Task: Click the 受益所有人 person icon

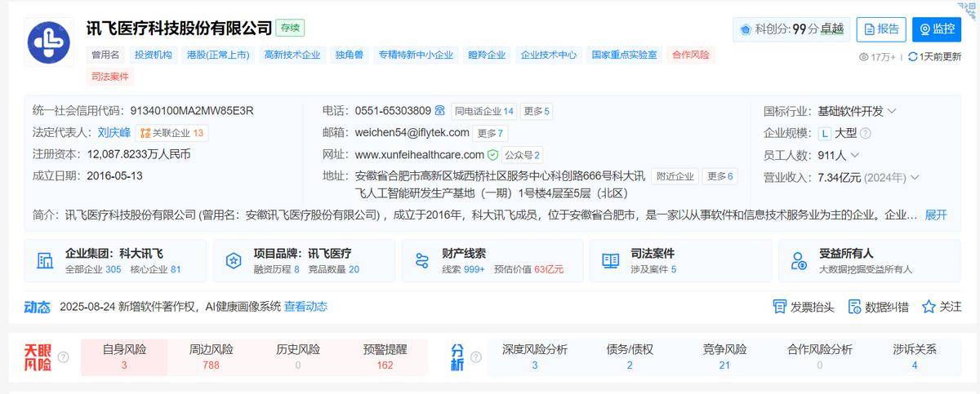Action: click(800, 261)
